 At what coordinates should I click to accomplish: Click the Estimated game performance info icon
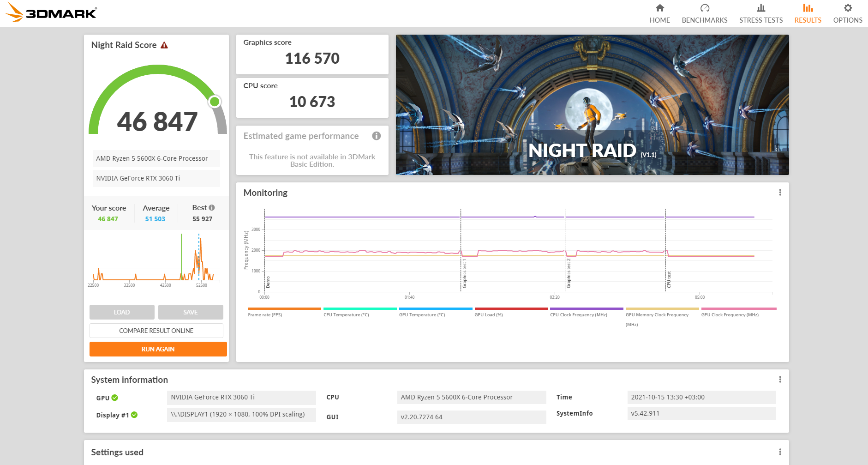(377, 136)
